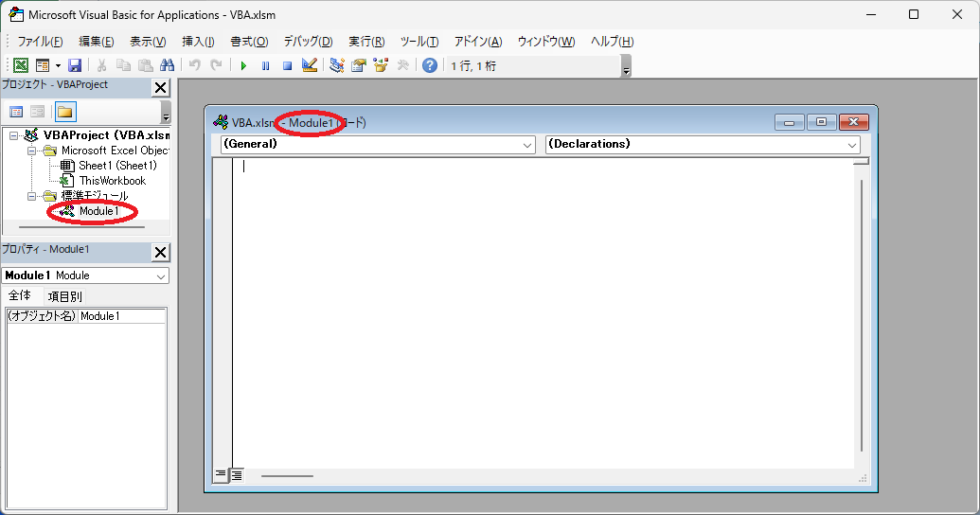Close the Properties - Module1 panel

(161, 253)
